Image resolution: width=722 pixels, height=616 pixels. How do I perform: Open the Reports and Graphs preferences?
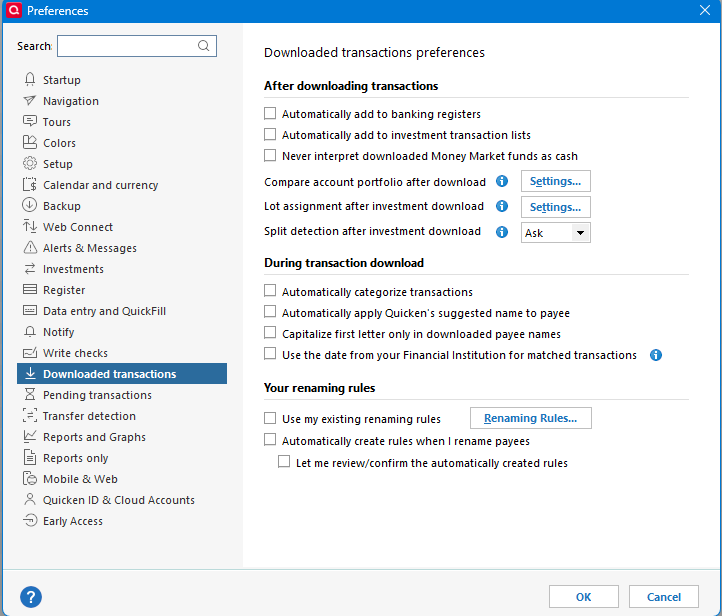click(x=94, y=437)
